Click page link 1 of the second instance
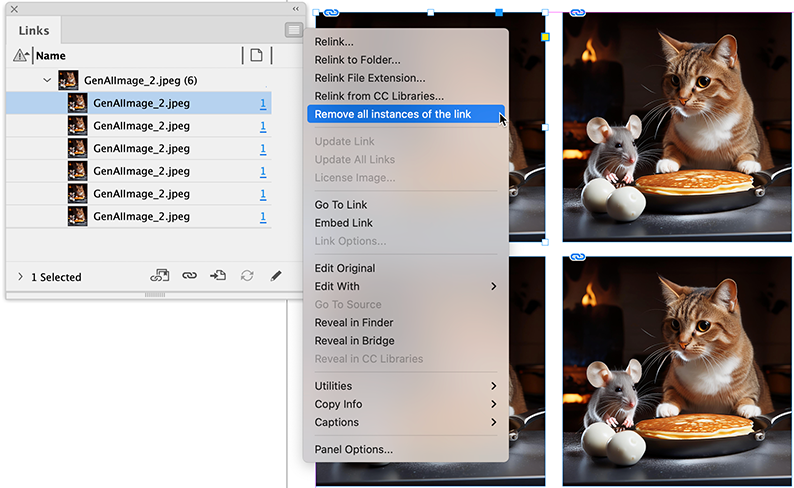This screenshot has width=794, height=488. [x=263, y=126]
